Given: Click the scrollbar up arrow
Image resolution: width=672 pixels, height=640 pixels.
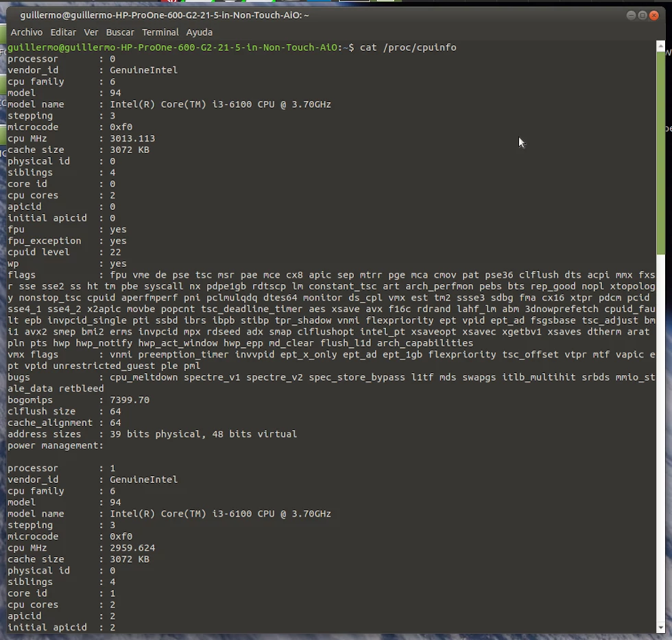Looking at the screenshot, I should click(660, 45).
